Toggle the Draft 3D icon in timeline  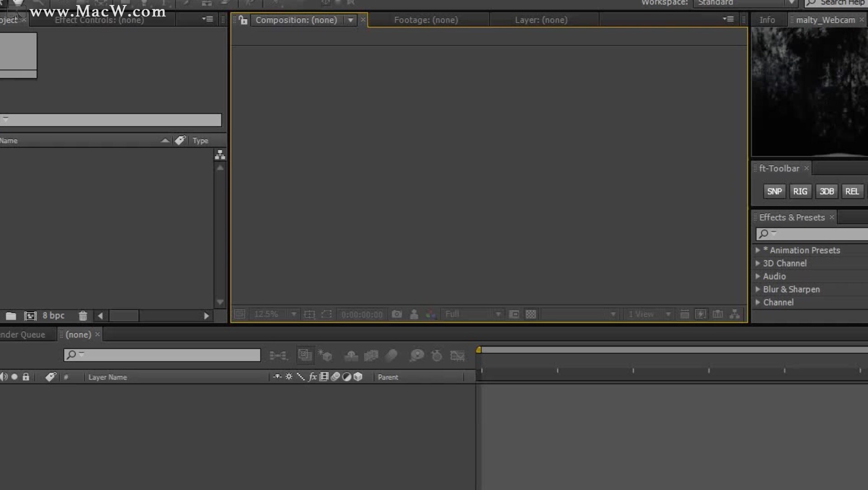tap(325, 355)
